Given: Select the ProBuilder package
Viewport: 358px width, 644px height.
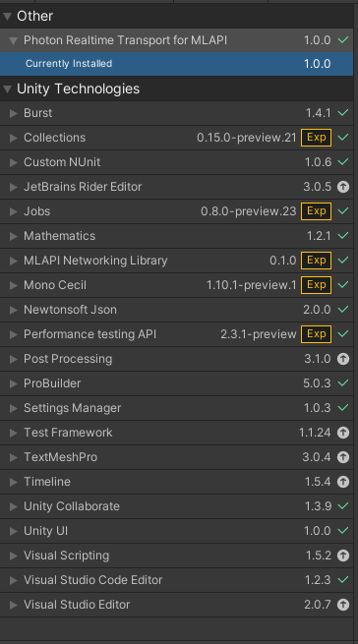Looking at the screenshot, I should tap(176, 383).
